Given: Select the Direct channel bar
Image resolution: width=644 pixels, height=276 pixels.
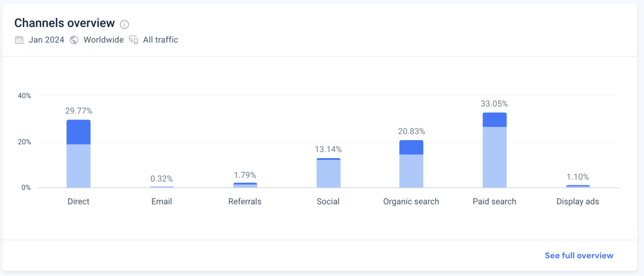Looking at the screenshot, I should point(78,153).
